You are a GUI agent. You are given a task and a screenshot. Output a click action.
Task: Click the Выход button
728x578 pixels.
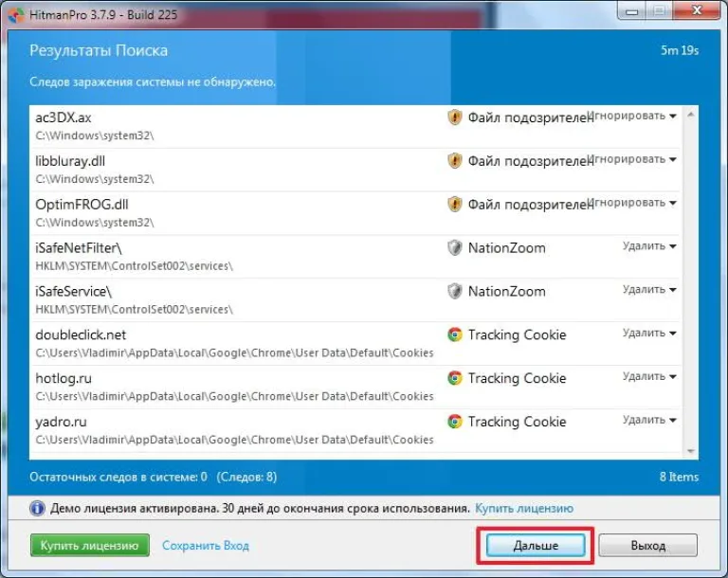[x=647, y=546]
